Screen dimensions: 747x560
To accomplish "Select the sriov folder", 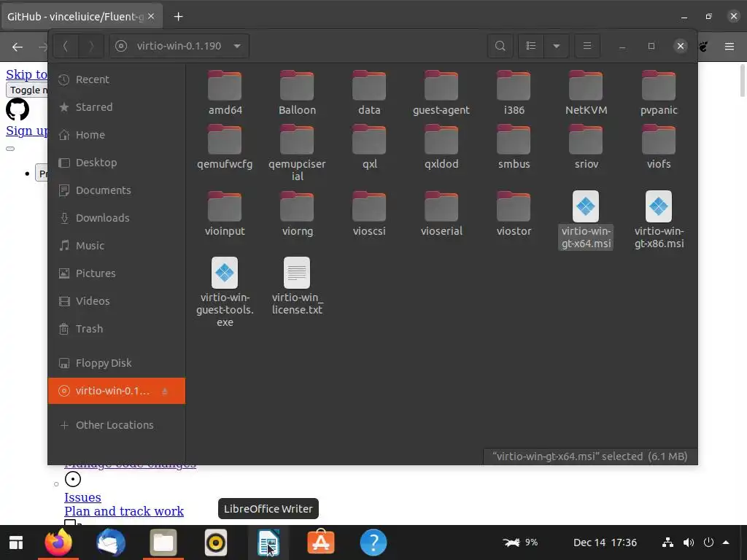I will click(586, 147).
